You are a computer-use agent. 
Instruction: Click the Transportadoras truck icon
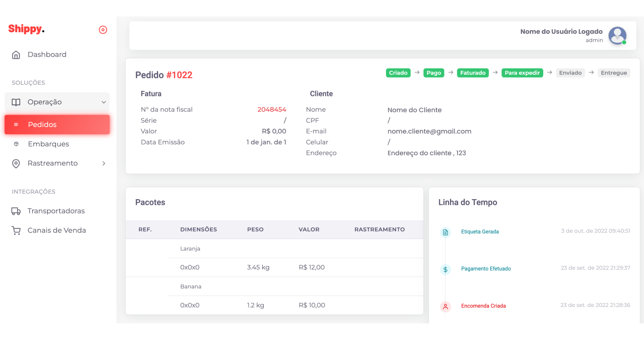point(16,211)
